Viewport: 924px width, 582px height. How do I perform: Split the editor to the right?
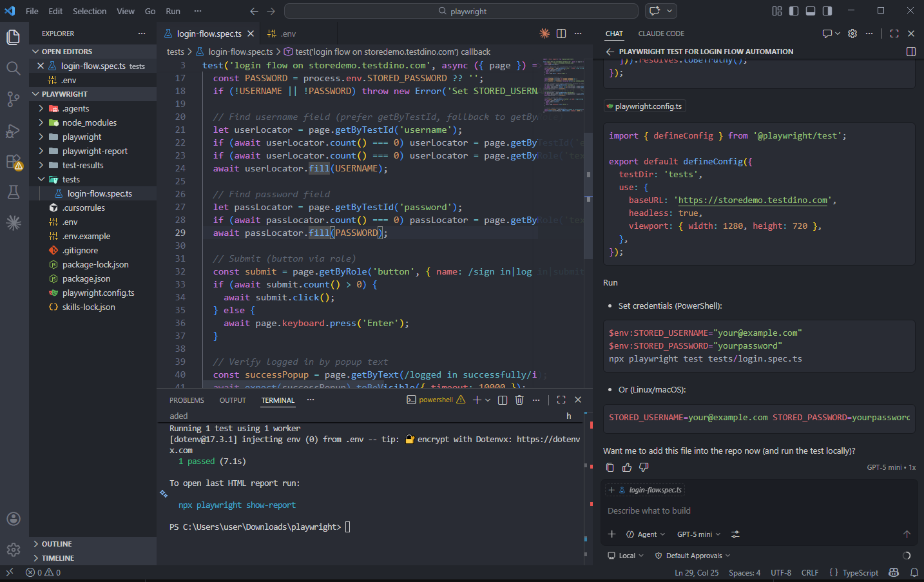[561, 34]
